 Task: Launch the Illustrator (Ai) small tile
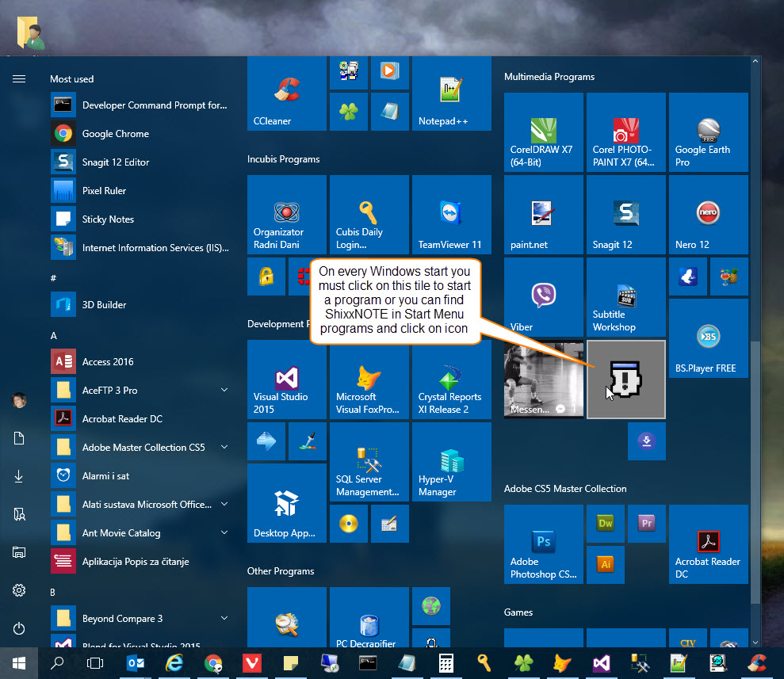coord(606,565)
